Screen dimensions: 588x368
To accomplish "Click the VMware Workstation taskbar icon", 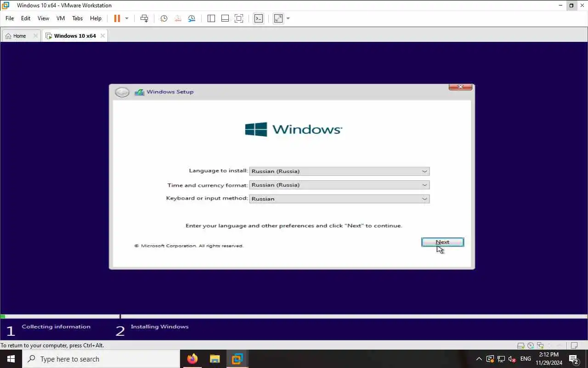I will 237,359.
